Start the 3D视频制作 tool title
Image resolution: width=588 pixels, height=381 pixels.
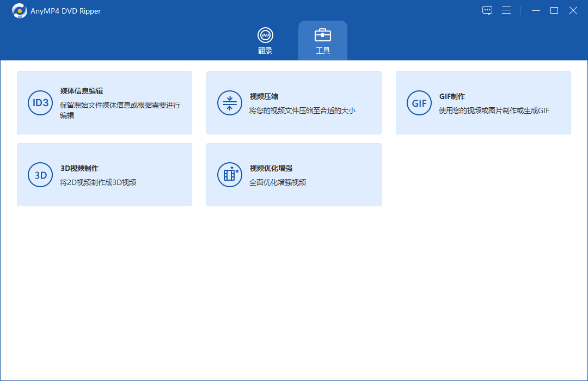pyautogui.click(x=79, y=168)
